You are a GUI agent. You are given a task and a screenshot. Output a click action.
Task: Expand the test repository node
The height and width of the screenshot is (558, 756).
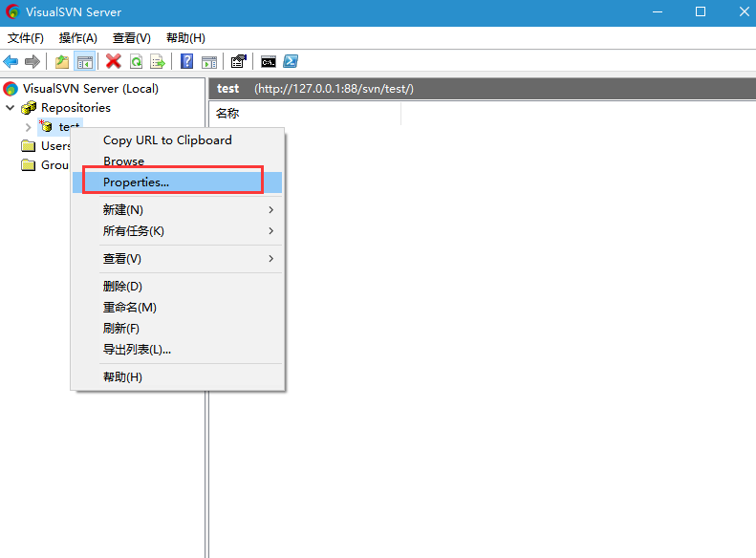point(28,127)
